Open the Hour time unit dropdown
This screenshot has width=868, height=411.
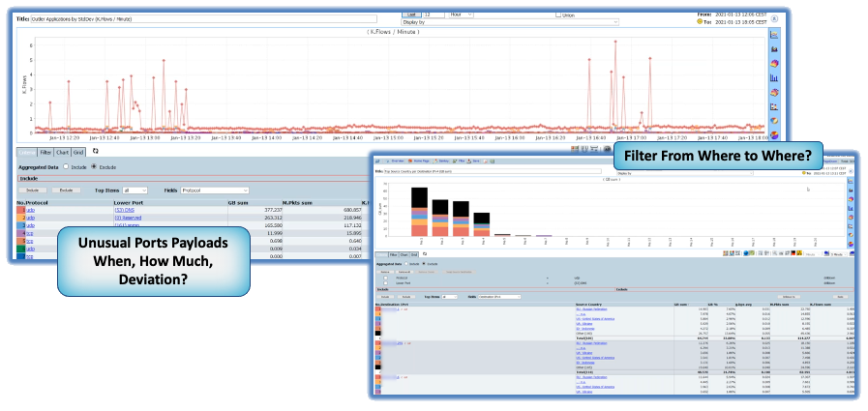coord(462,14)
